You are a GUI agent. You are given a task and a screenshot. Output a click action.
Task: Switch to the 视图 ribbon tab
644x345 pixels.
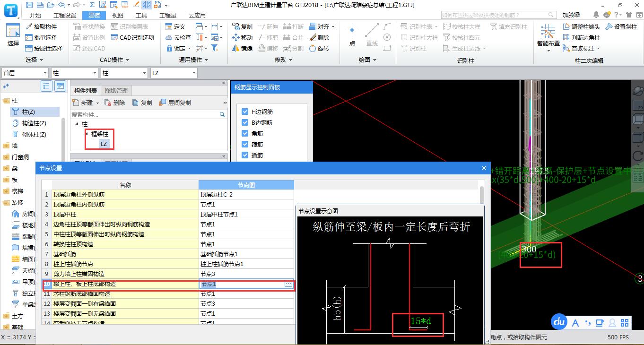coord(117,15)
